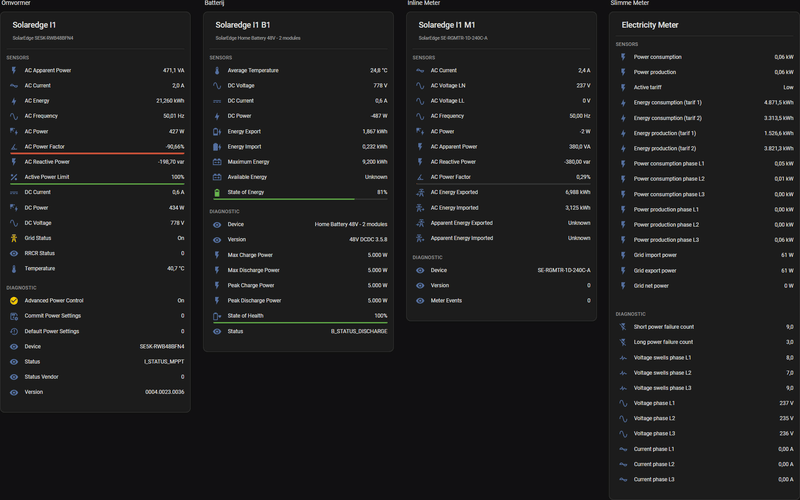
Task: Open the I_STATUS_MPPT status entity row
Action: [x=95, y=361]
